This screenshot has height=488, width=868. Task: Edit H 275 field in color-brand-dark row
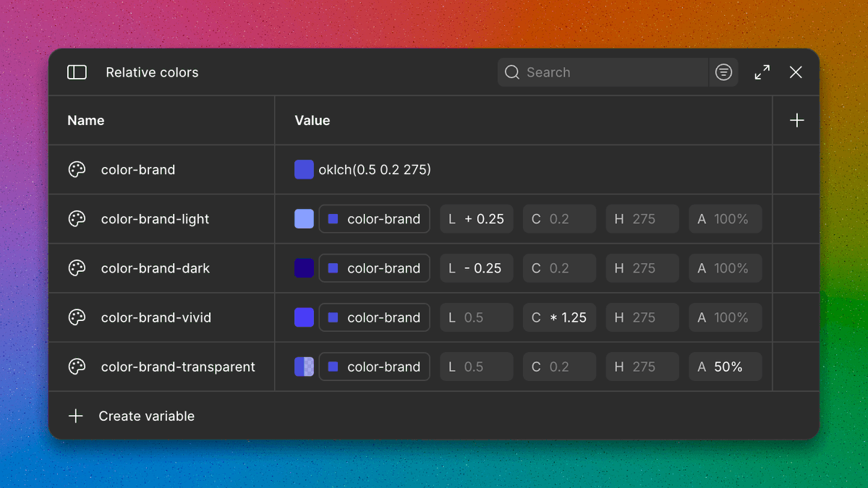tap(642, 268)
